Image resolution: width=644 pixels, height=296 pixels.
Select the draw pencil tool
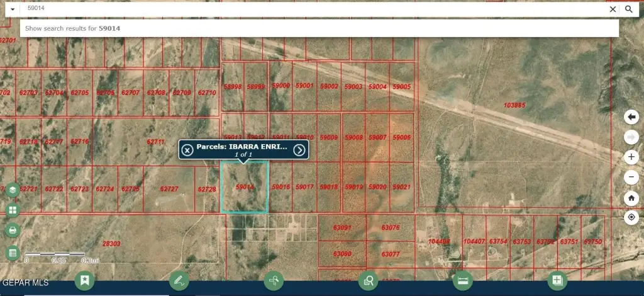coord(179,280)
